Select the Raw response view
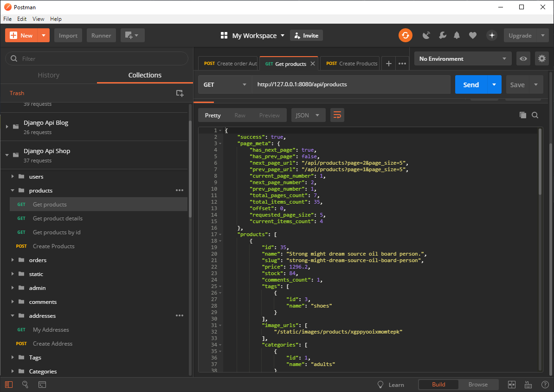 (x=240, y=115)
